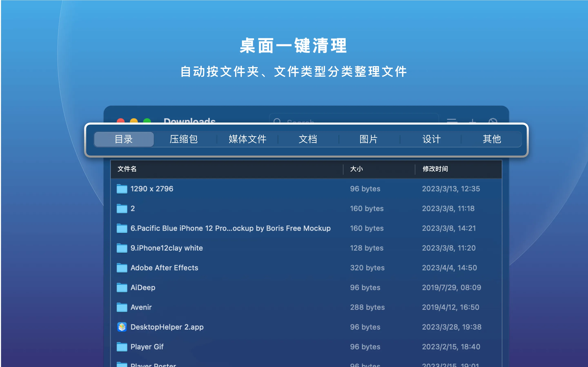The image size is (588, 367).
Task: Select the 目录 tab
Action: tap(124, 139)
